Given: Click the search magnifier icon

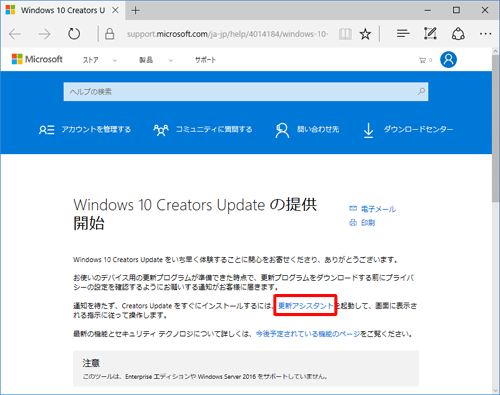Looking at the screenshot, I should [x=421, y=91].
